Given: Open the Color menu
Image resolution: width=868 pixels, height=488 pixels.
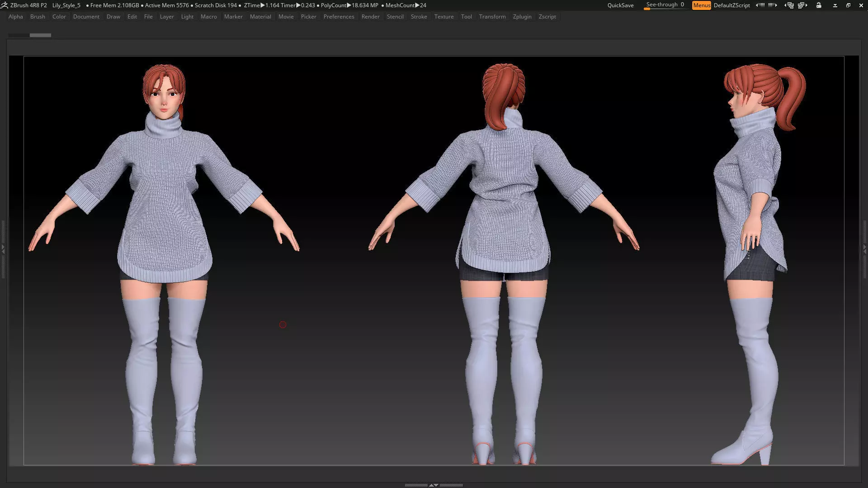Looking at the screenshot, I should click(59, 17).
